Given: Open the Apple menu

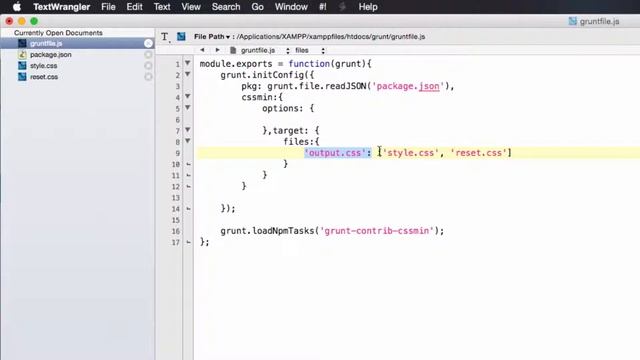Looking at the screenshot, I should pos(17,7).
